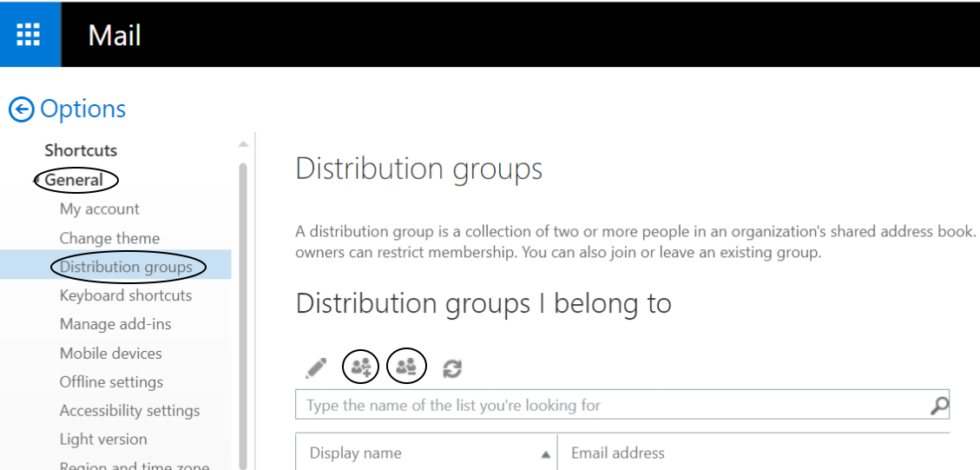Sort by Display name arrow
The width and height of the screenshot is (980, 470).
point(545,453)
